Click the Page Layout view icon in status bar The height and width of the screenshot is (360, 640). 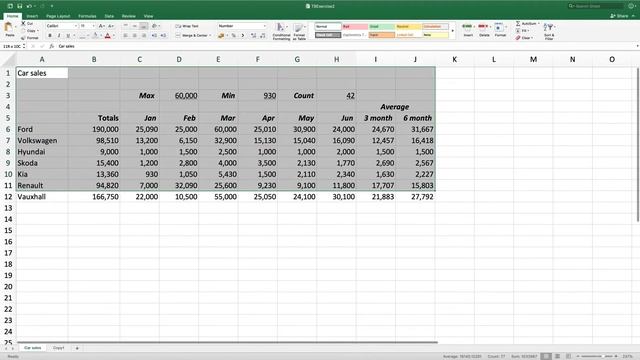[x=557, y=356]
